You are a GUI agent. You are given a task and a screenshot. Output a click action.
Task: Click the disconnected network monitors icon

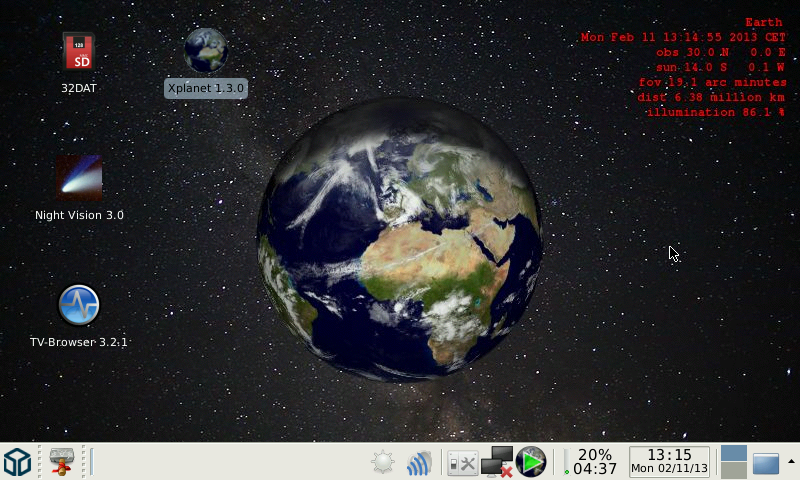click(496, 463)
